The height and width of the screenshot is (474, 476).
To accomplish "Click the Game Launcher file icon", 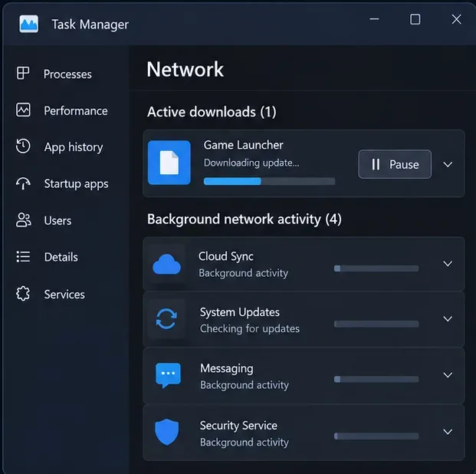I will (x=169, y=163).
